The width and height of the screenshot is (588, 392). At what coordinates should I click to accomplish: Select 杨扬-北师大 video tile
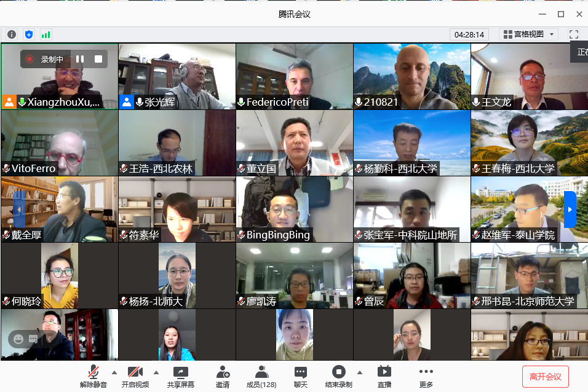point(177,275)
